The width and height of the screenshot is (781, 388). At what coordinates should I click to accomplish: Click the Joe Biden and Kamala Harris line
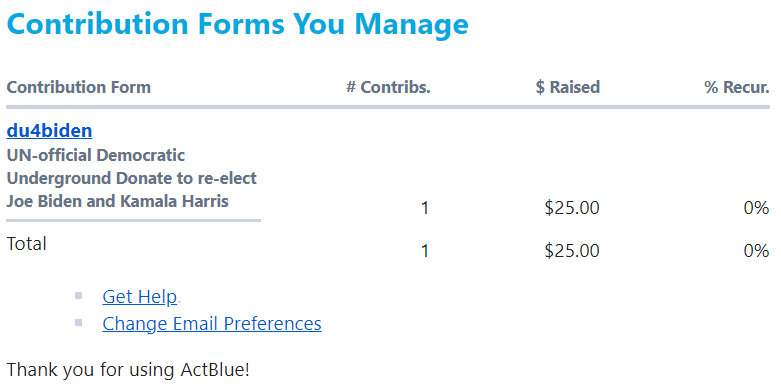(118, 201)
